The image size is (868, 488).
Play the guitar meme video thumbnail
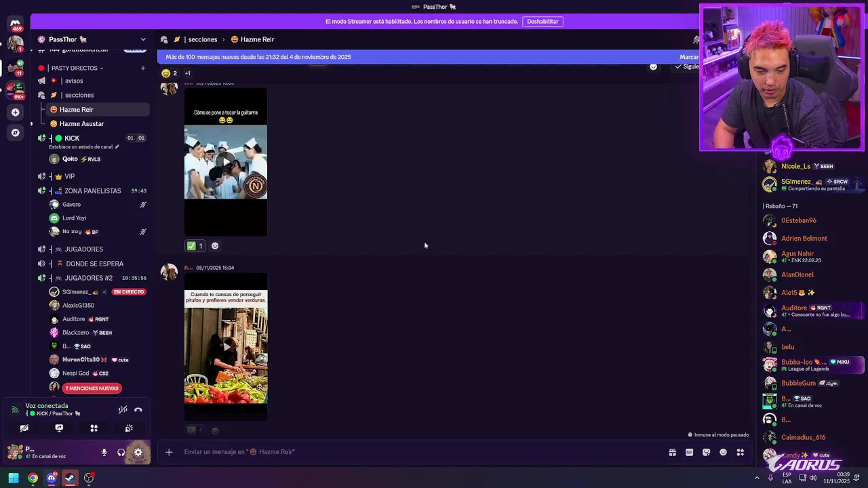click(x=226, y=162)
